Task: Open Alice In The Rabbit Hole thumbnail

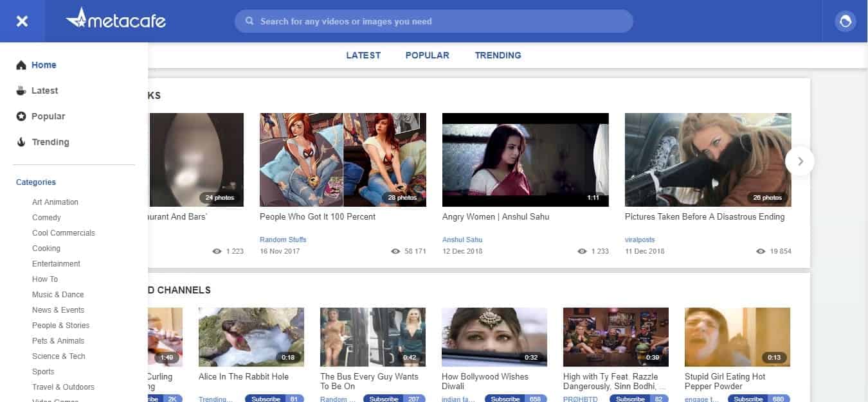Action: click(251, 337)
